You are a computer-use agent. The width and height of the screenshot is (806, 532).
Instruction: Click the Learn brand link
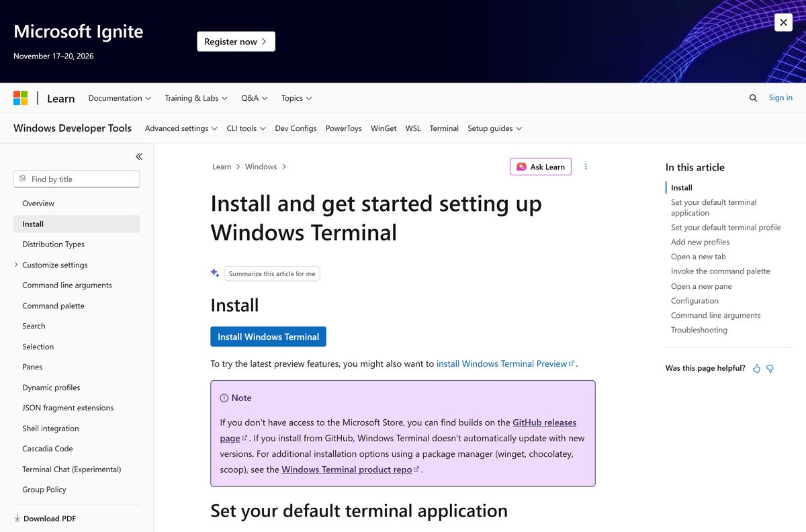pyautogui.click(x=60, y=99)
